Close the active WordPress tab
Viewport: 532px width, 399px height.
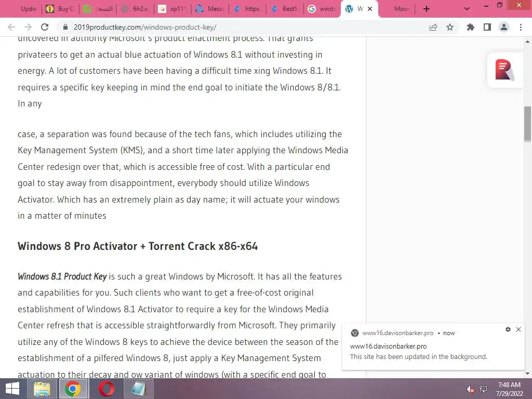(370, 9)
